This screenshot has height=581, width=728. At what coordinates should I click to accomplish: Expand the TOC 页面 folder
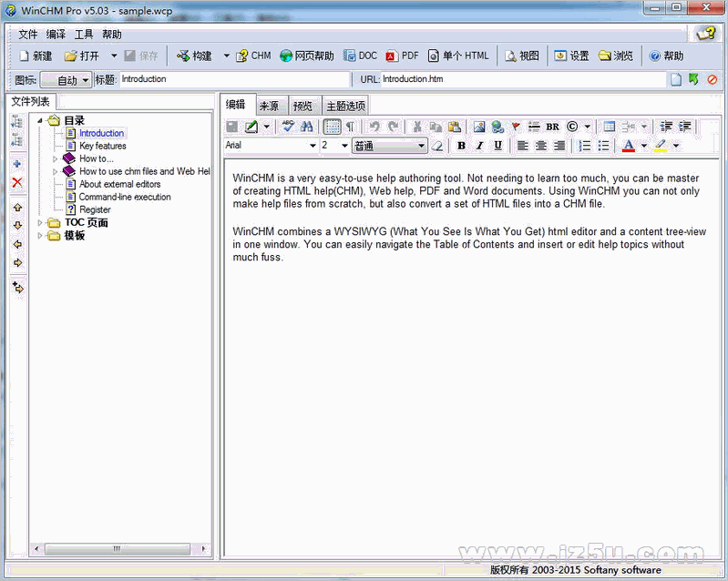40,223
